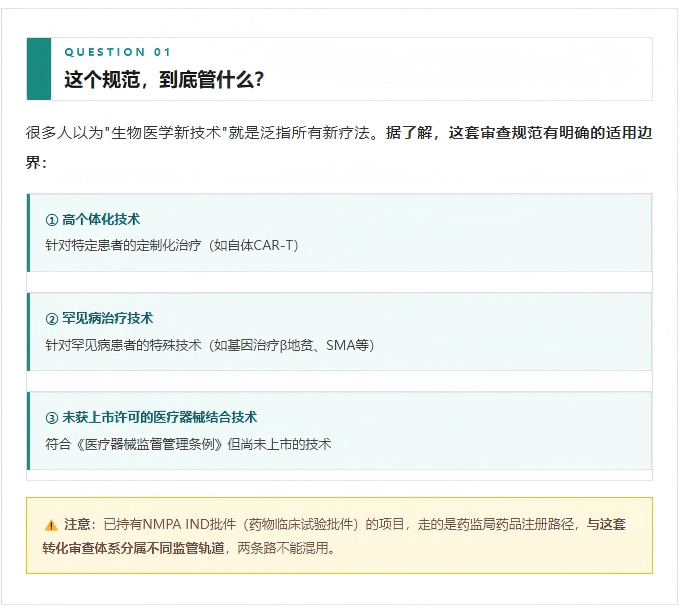Click the bold 注意 label in notice

[x=79, y=524]
